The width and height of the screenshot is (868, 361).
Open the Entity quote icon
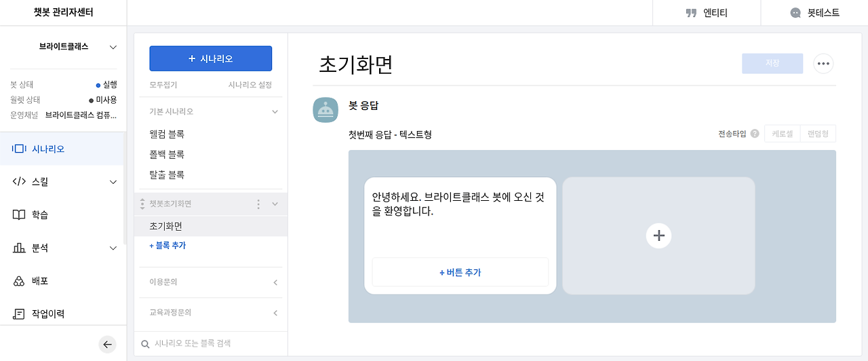[692, 13]
